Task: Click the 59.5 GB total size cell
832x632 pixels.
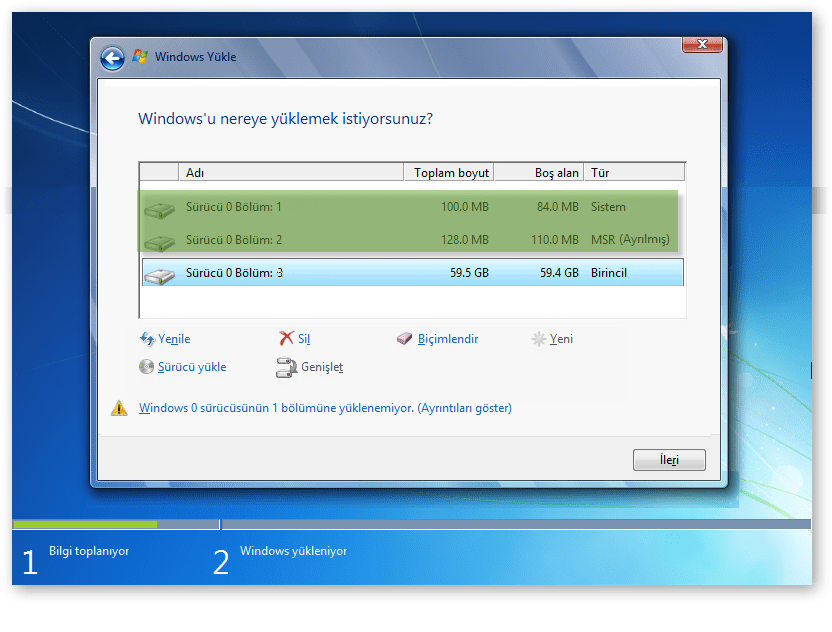Action: pos(469,273)
